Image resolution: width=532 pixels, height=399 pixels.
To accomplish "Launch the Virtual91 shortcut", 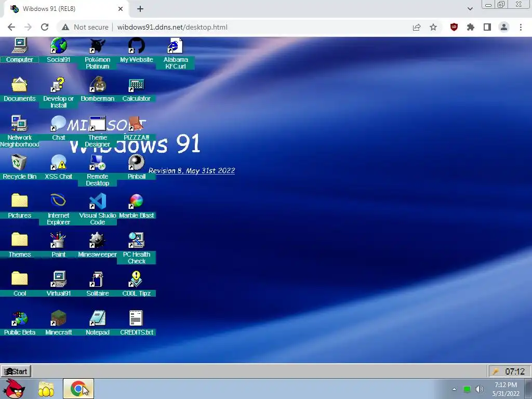I will pos(58,284).
